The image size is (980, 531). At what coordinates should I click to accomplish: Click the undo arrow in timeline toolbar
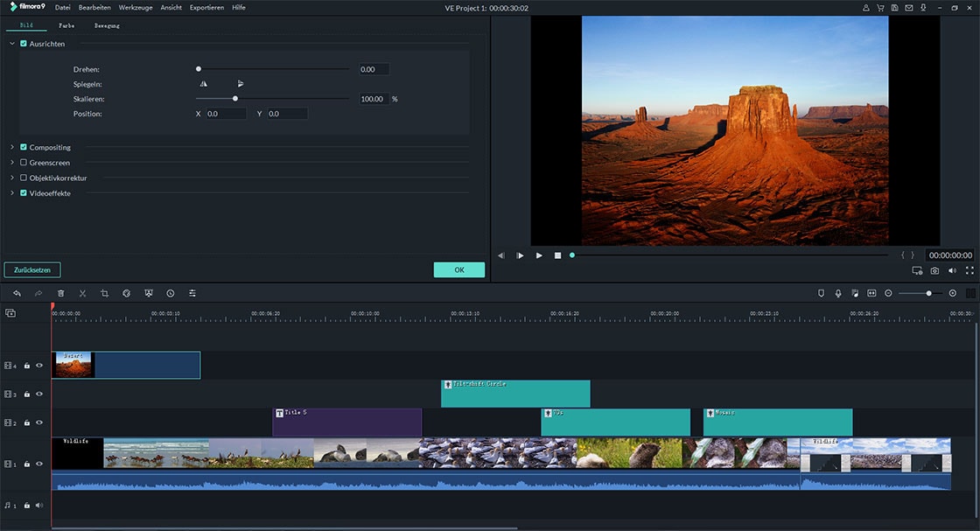point(17,293)
